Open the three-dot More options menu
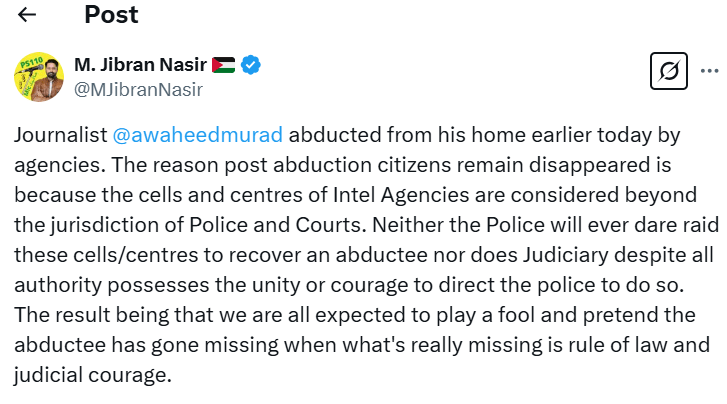This screenshot has height=404, width=727. (x=709, y=71)
